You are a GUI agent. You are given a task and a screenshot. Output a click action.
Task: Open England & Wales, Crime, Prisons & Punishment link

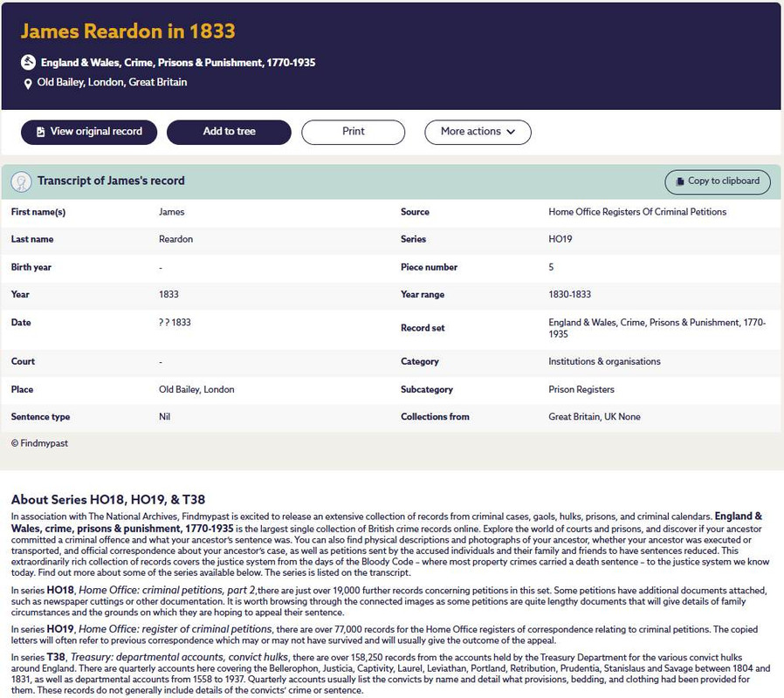pos(178,63)
